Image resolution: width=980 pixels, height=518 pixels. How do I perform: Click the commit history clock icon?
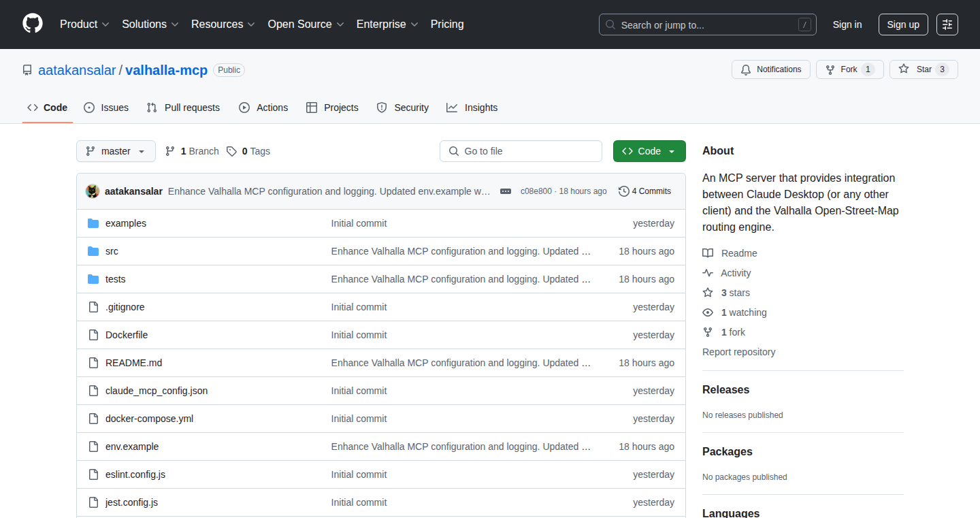click(x=623, y=191)
